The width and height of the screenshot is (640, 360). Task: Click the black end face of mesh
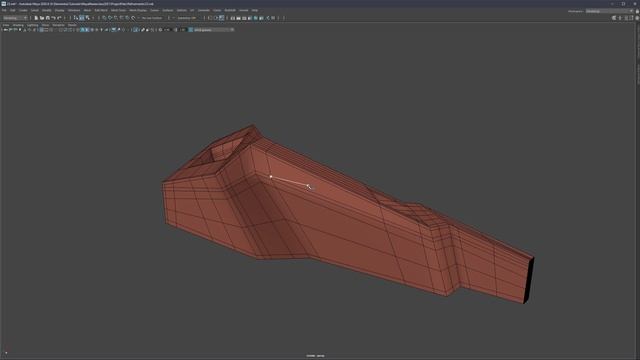click(529, 280)
